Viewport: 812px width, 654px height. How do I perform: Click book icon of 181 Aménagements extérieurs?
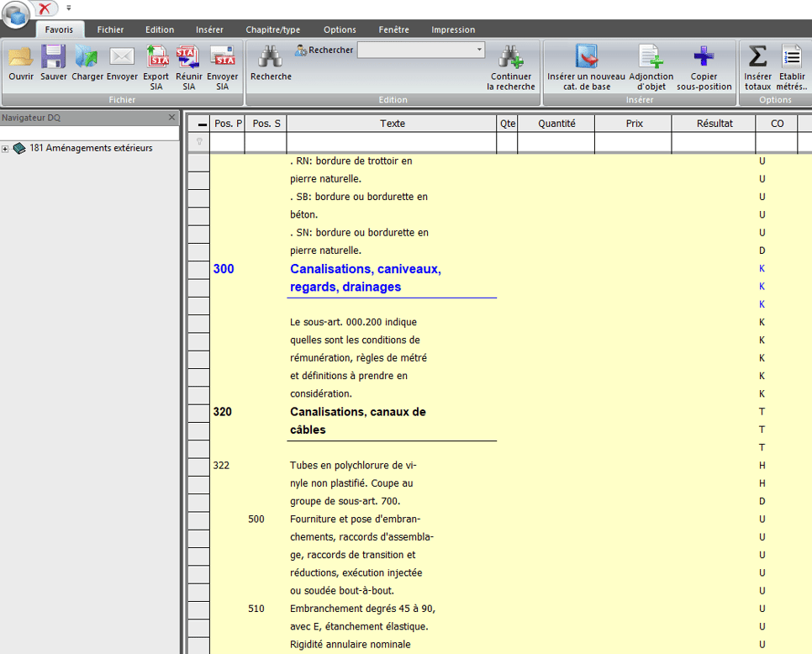coord(19,149)
